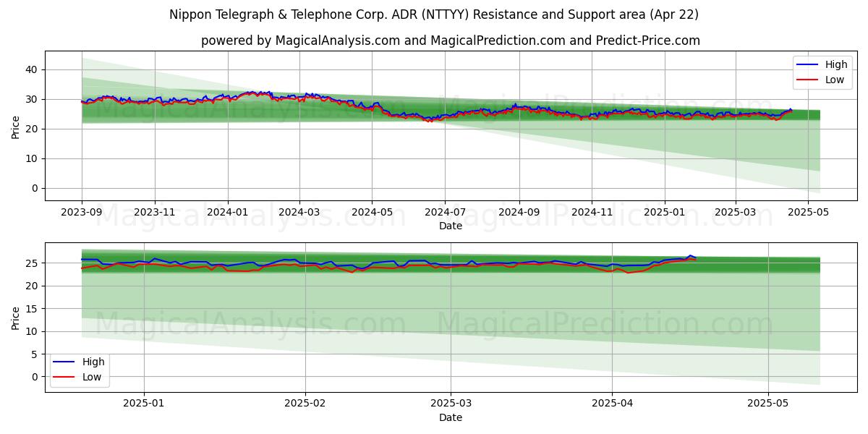868x434 pixels.
Task: Click the '30' y-axis label in top chart
Action: 33,99
